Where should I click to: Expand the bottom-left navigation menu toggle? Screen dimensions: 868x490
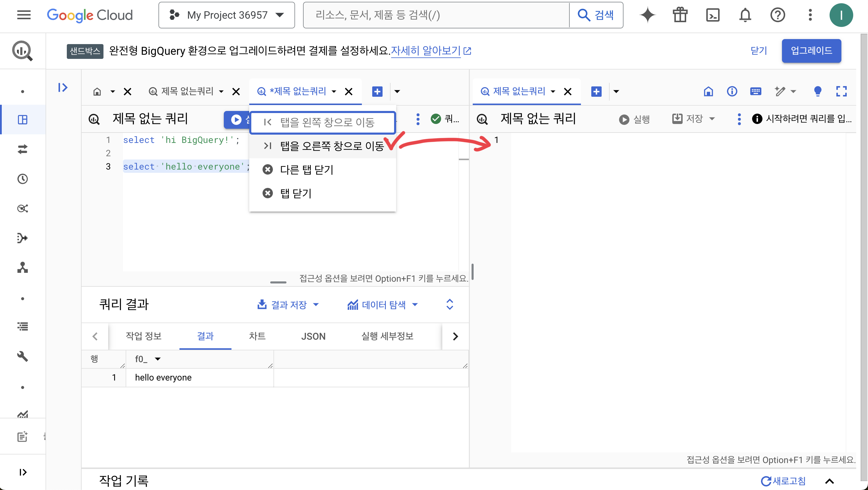coord(22,472)
